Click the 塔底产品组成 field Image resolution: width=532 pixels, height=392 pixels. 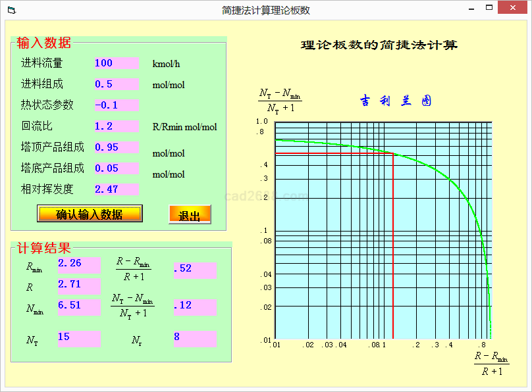coord(116,168)
